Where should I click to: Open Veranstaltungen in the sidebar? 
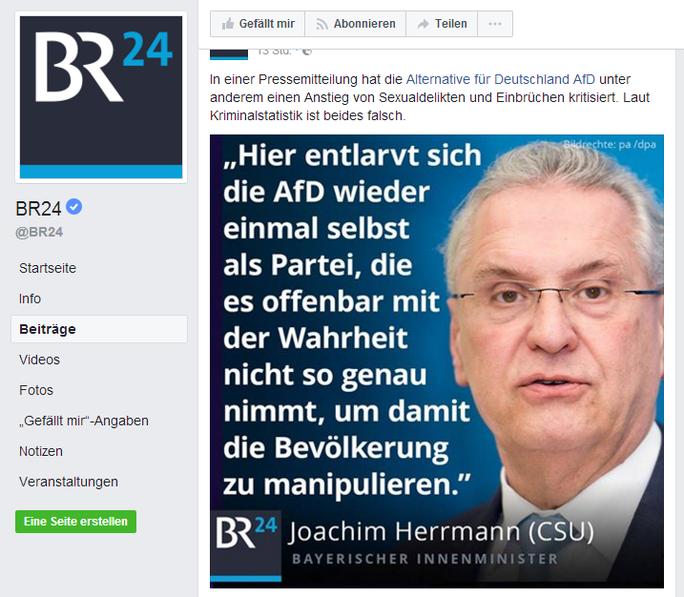pos(68,482)
